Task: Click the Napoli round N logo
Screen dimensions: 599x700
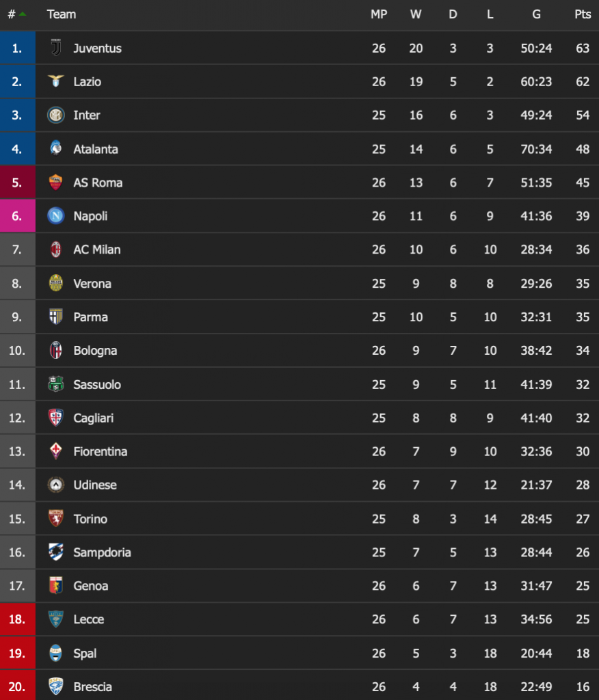Action: tap(56, 216)
